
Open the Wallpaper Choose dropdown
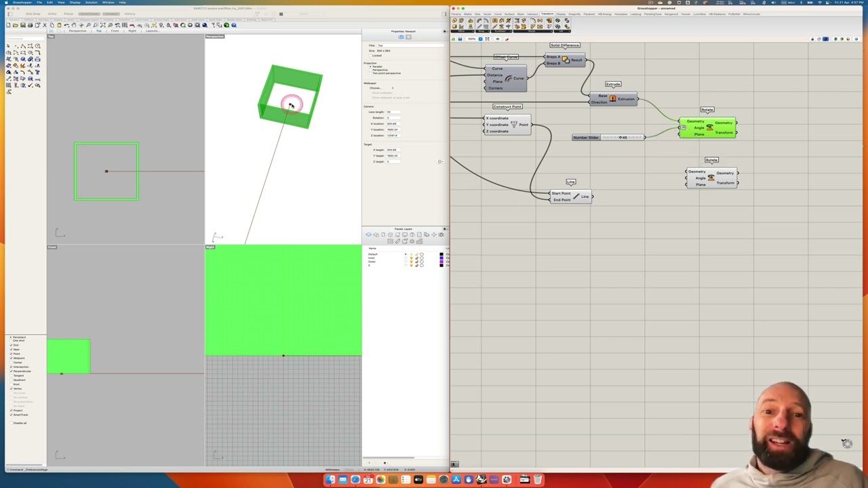(x=382, y=88)
